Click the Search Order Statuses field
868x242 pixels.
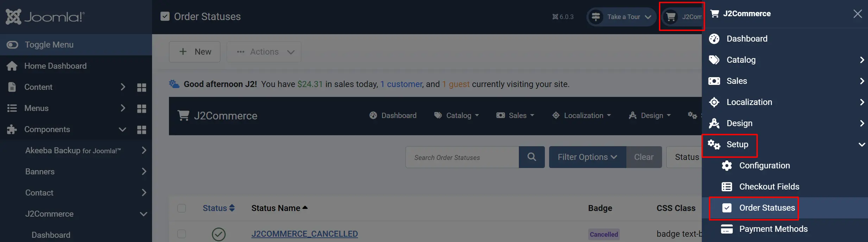click(x=462, y=157)
